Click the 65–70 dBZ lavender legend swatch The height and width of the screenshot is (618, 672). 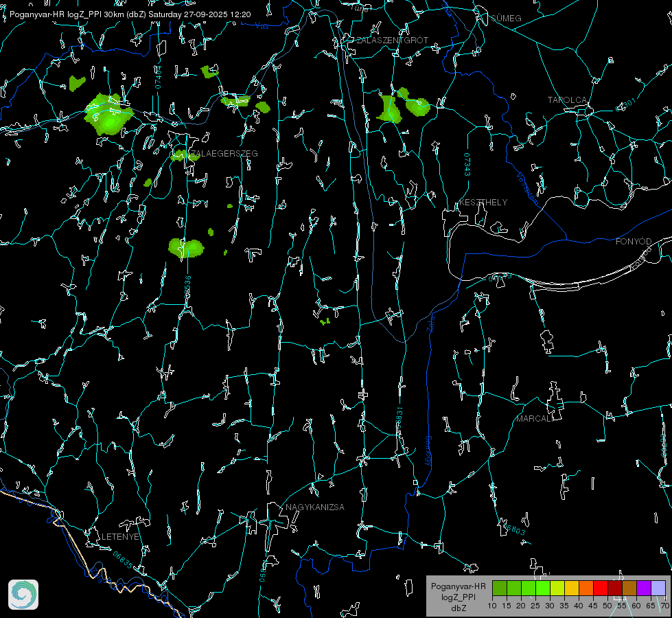coord(658,588)
